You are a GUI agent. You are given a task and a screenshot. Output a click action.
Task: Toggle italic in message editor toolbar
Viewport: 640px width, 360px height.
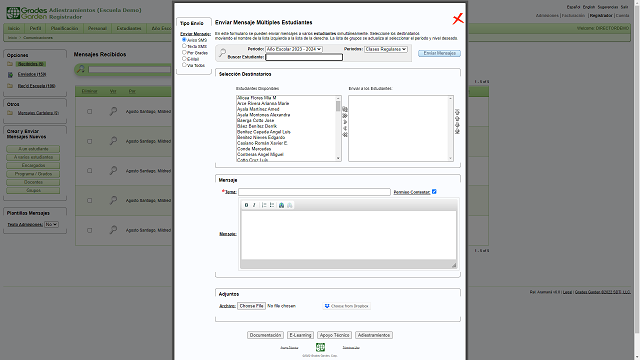tap(254, 205)
